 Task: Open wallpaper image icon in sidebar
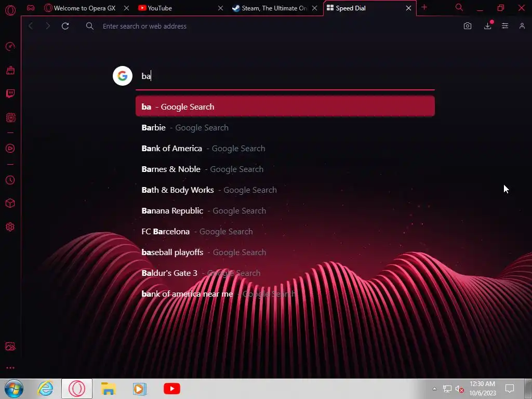pos(10,346)
